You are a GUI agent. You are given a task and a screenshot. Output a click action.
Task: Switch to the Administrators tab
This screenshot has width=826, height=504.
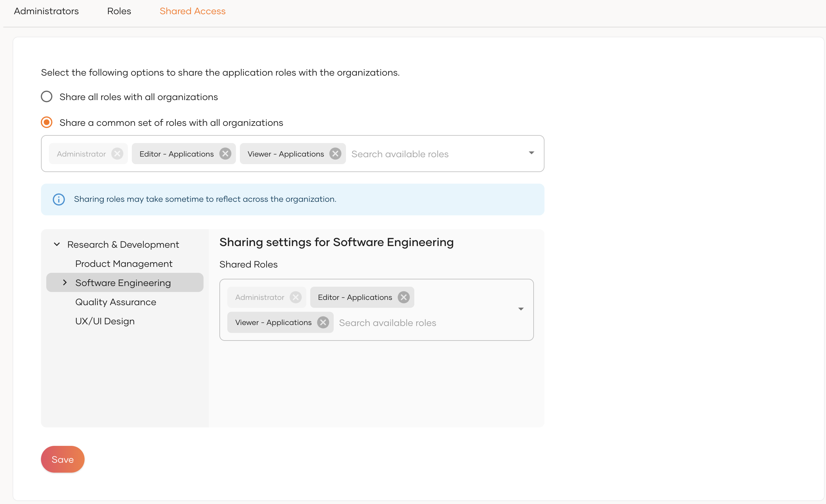(46, 11)
